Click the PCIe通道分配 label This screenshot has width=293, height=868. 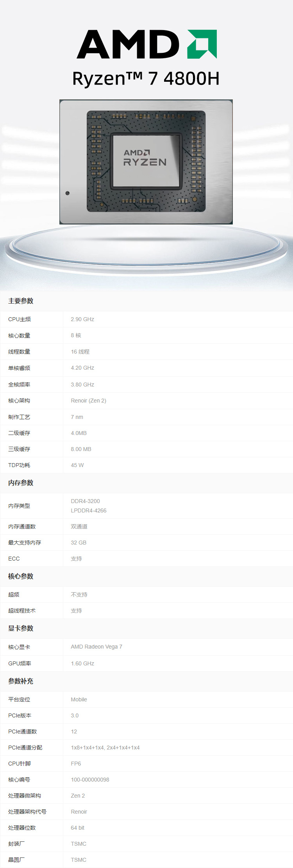tap(25, 748)
